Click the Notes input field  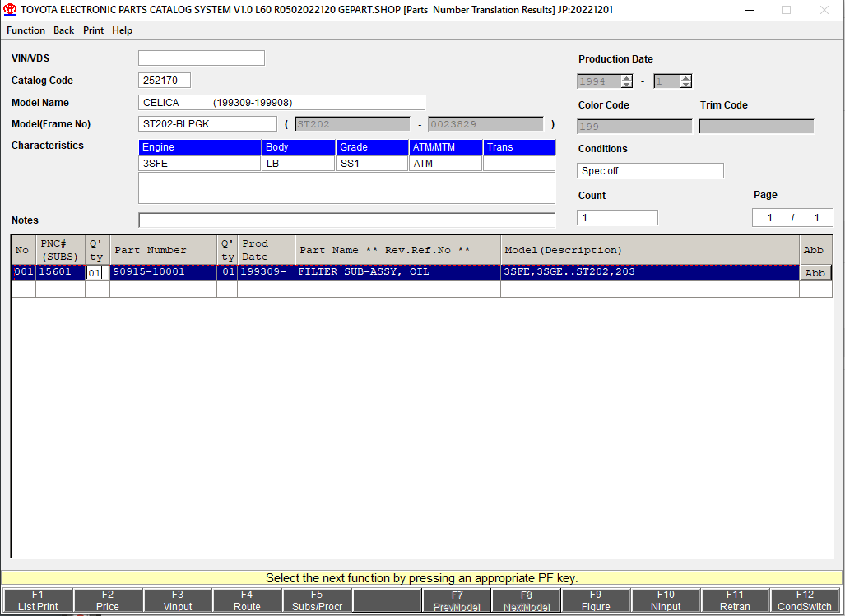point(346,220)
